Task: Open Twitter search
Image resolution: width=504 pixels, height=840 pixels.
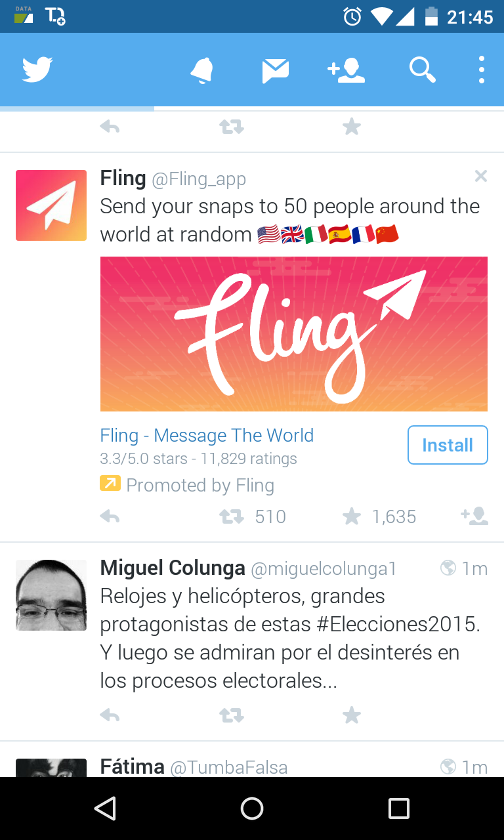Action: click(423, 70)
